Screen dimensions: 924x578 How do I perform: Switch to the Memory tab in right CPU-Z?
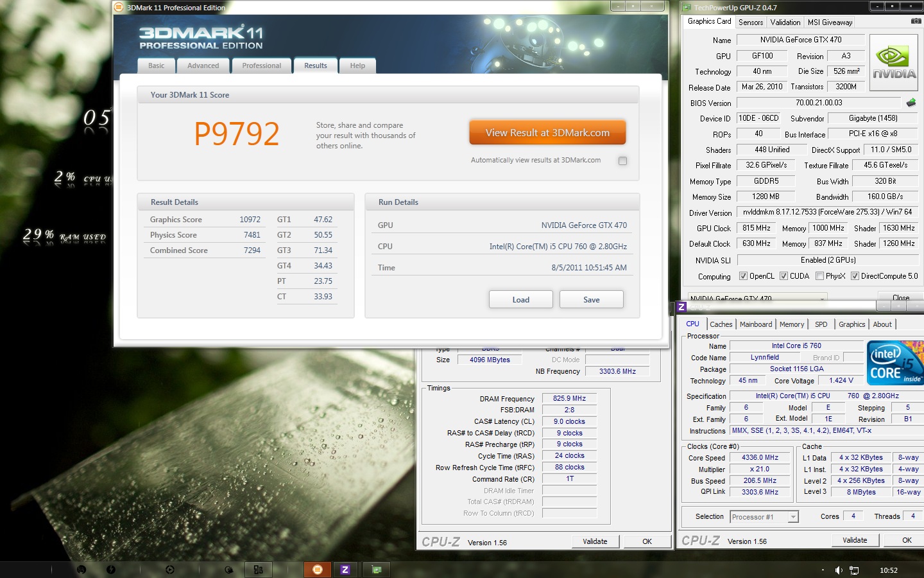click(x=792, y=324)
